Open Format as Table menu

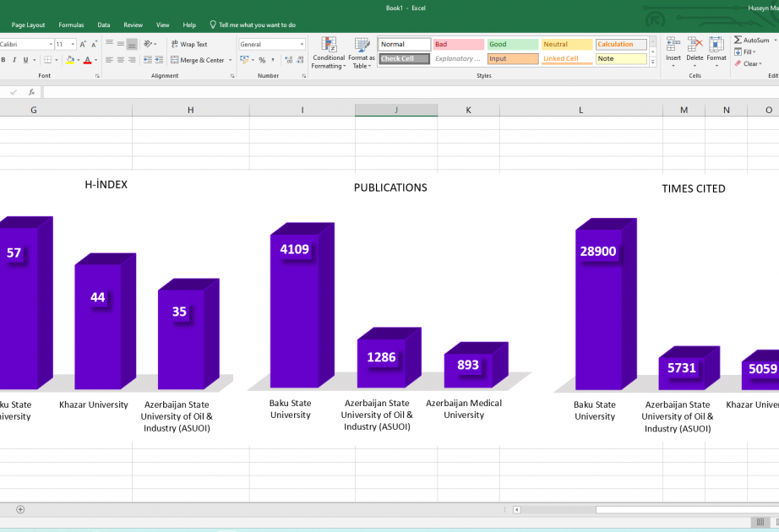coord(362,52)
